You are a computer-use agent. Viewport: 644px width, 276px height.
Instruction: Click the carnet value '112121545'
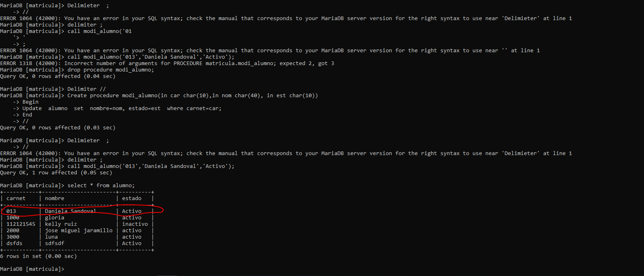pyautogui.click(x=21, y=224)
